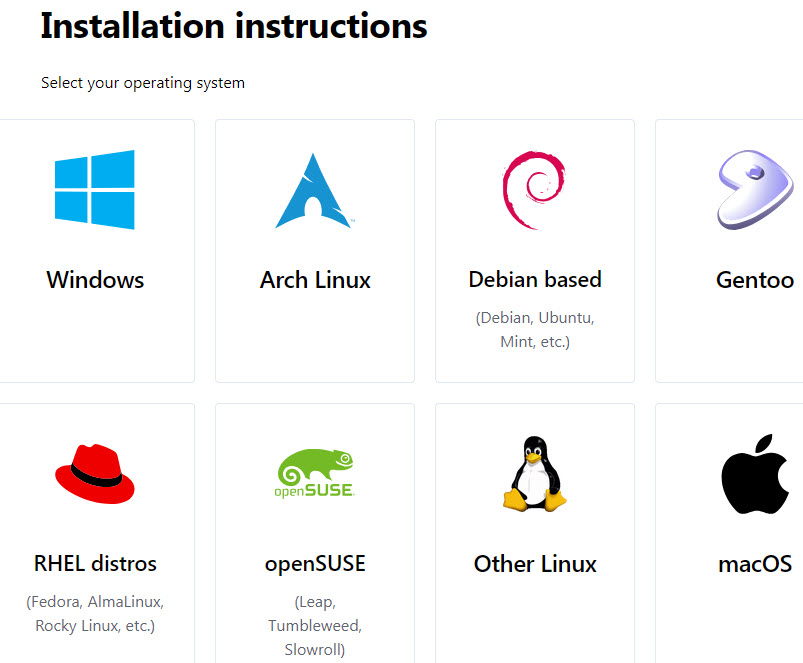This screenshot has width=803, height=663.
Task: Click the Debian swirl logo
Action: [534, 190]
